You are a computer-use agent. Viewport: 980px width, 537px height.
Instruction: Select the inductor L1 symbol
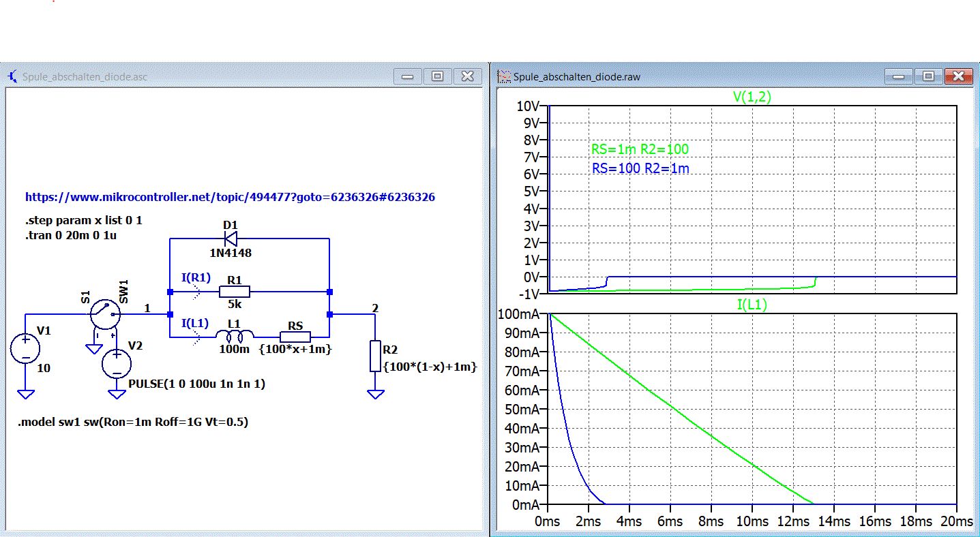point(235,336)
